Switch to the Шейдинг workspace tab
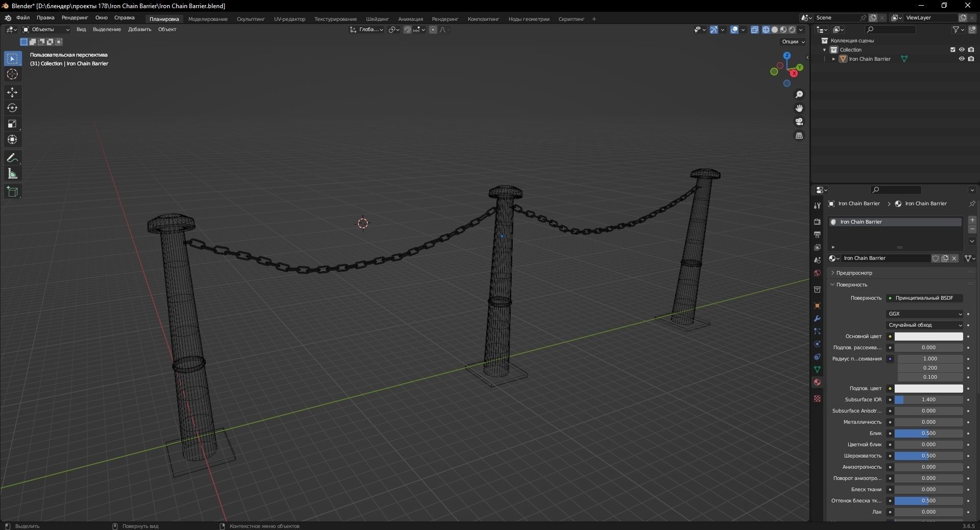Image resolution: width=980 pixels, height=530 pixels. pyautogui.click(x=377, y=19)
